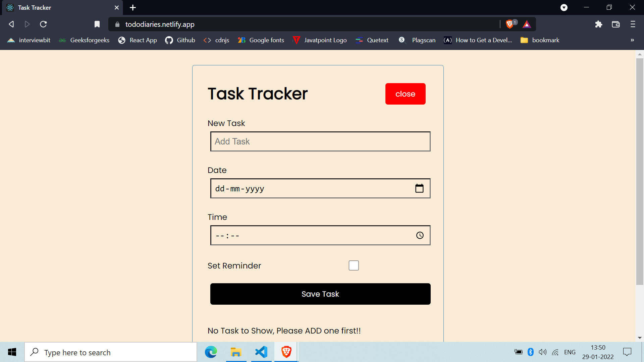This screenshot has height=362, width=644.
Task: Open the volume speaker icon
Action: 542,352
